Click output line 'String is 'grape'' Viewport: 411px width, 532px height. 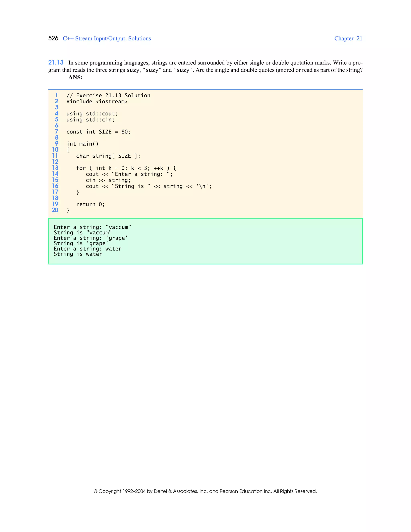[x=81, y=243]
